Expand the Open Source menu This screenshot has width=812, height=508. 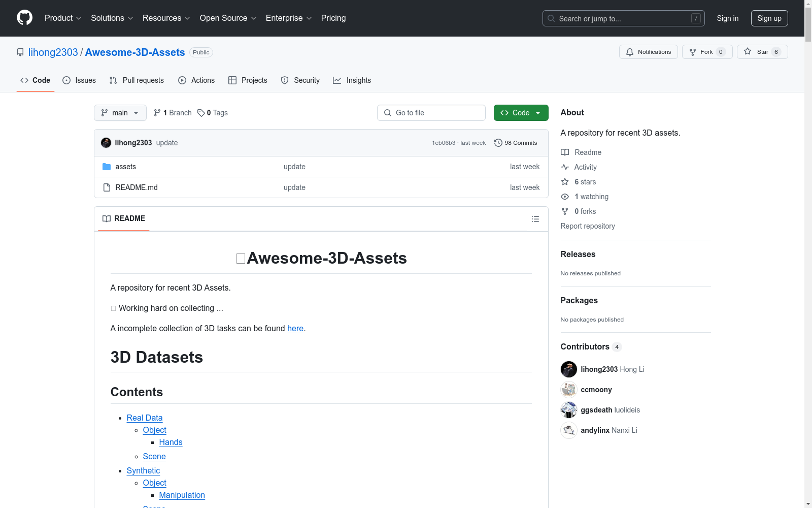[x=228, y=18]
